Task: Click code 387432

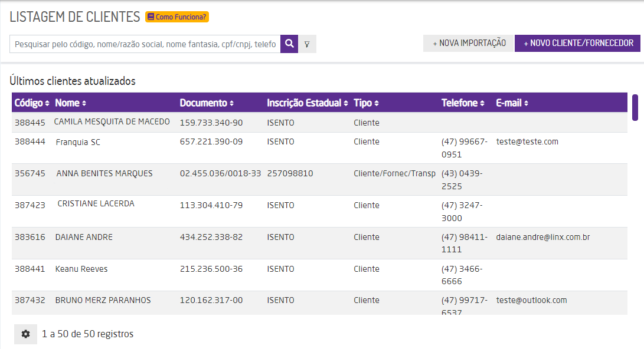Action: 30,300
